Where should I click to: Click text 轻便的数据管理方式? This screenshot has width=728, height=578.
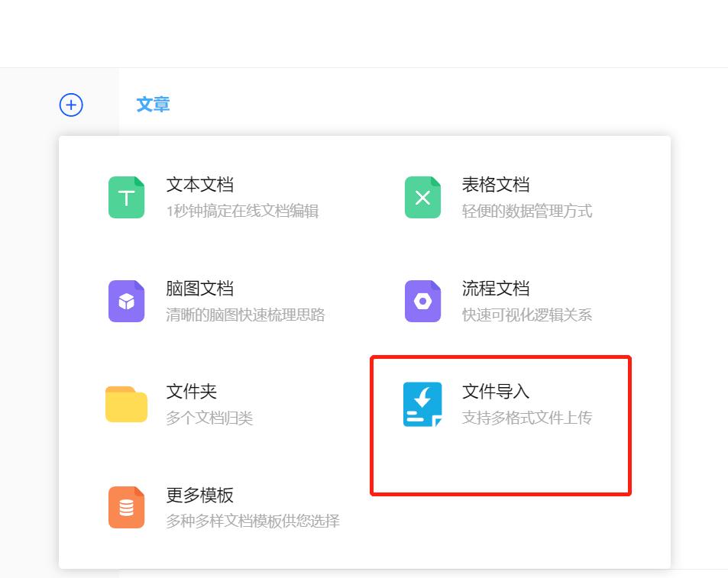coord(527,211)
